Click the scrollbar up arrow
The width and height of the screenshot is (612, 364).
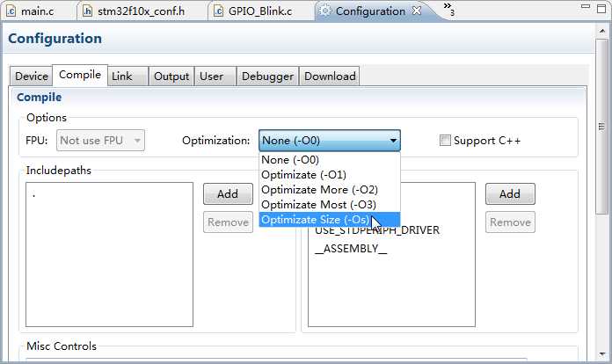(x=601, y=31)
